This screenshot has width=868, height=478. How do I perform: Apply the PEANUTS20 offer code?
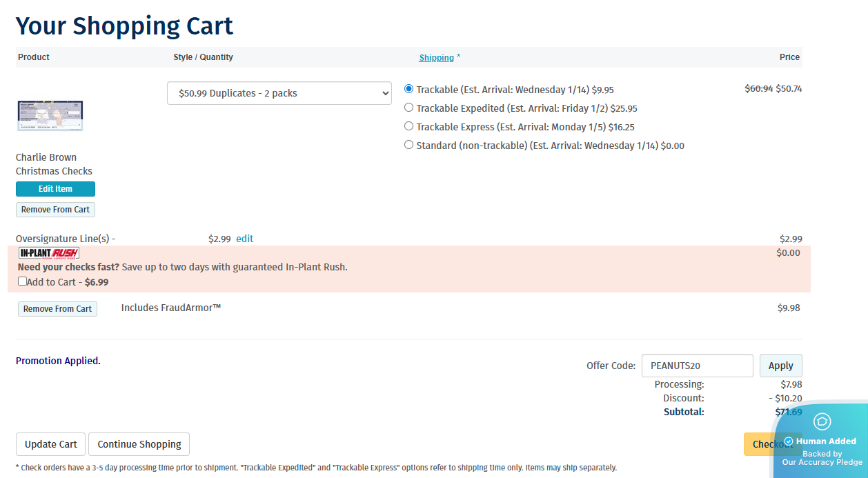click(x=780, y=366)
